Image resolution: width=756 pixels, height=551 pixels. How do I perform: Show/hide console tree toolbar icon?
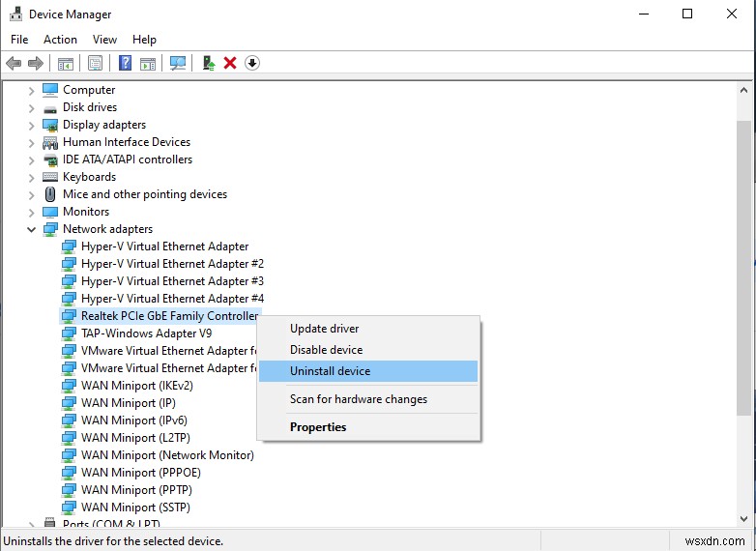pyautogui.click(x=66, y=63)
